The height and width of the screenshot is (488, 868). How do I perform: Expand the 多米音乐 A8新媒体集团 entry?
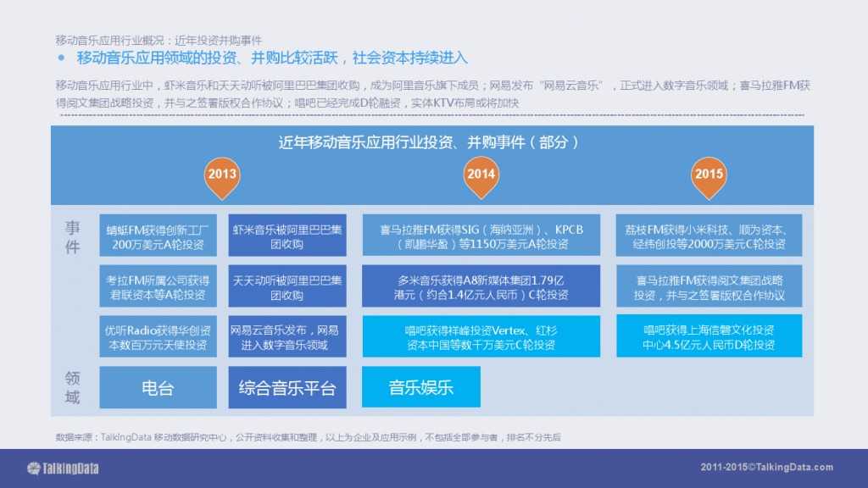point(481,286)
